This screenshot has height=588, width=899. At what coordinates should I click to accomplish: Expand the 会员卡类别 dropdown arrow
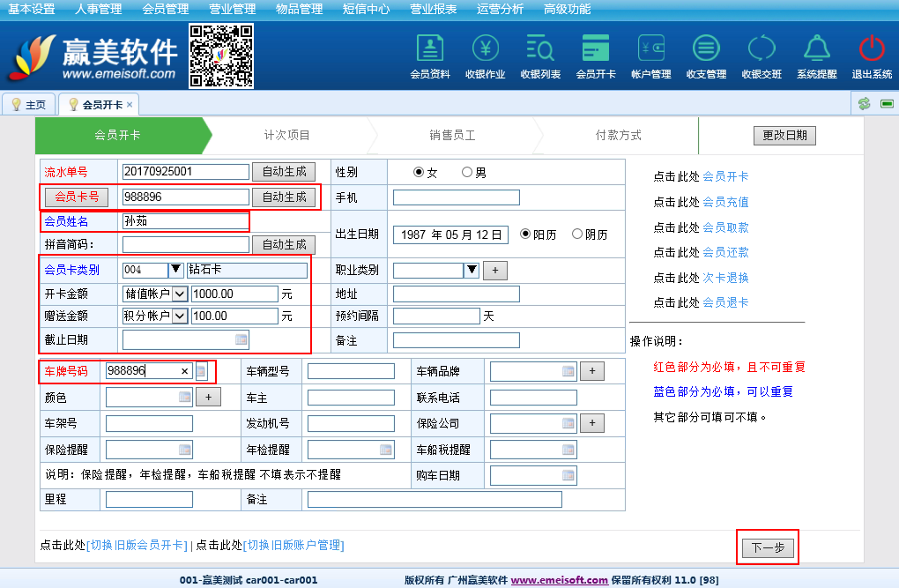point(176,271)
